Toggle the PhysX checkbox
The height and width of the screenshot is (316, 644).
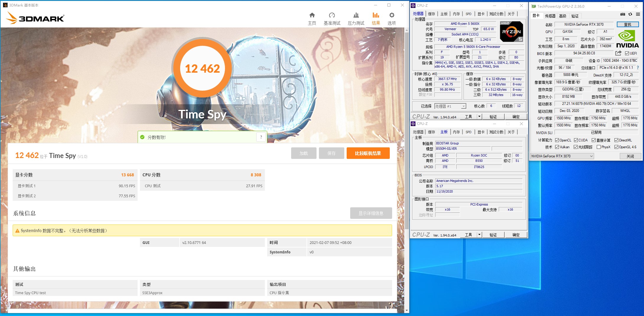coord(599,147)
